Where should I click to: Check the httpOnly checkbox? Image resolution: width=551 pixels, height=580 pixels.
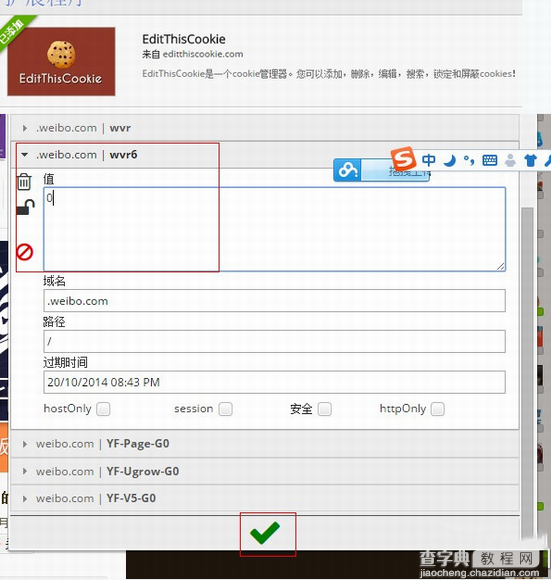[x=438, y=409]
